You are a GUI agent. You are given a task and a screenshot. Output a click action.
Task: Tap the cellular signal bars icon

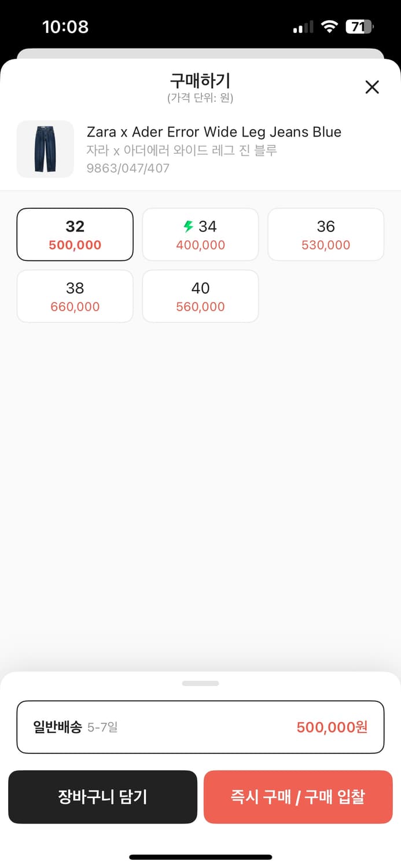click(303, 27)
